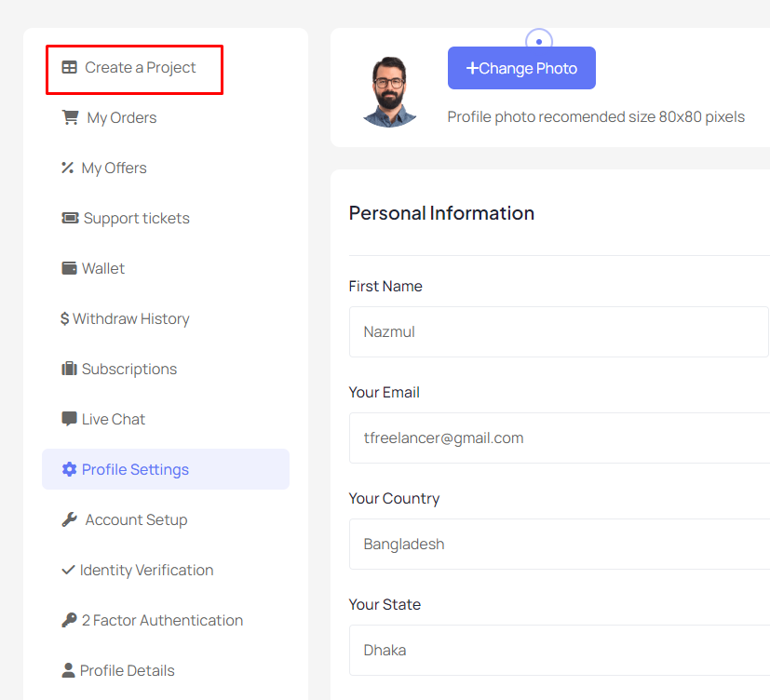Click the person icon beside Profile Details

coord(68,670)
